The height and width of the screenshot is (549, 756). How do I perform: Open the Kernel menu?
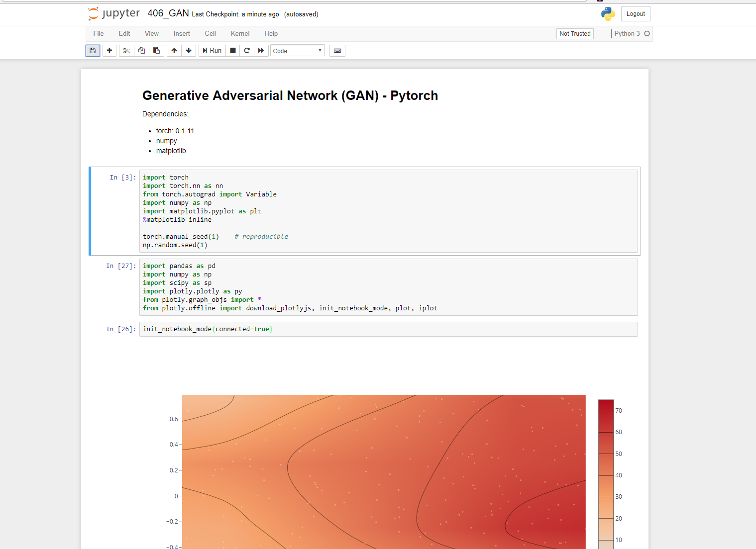(240, 33)
